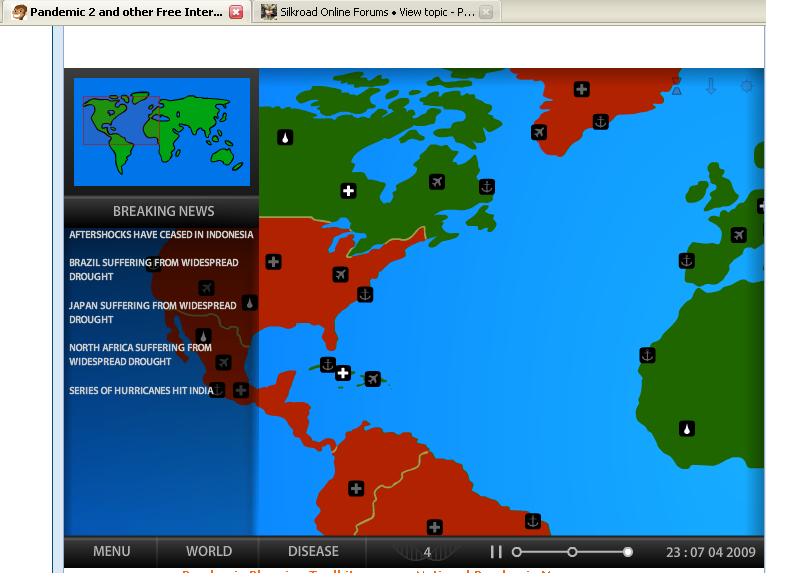Select the eastern USA seaport icon
The image size is (795, 586).
click(x=365, y=294)
